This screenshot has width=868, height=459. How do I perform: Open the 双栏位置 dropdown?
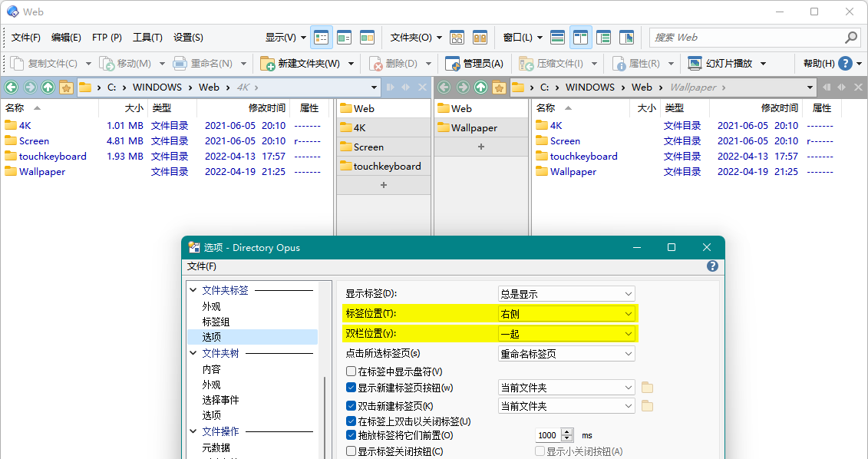coord(566,334)
